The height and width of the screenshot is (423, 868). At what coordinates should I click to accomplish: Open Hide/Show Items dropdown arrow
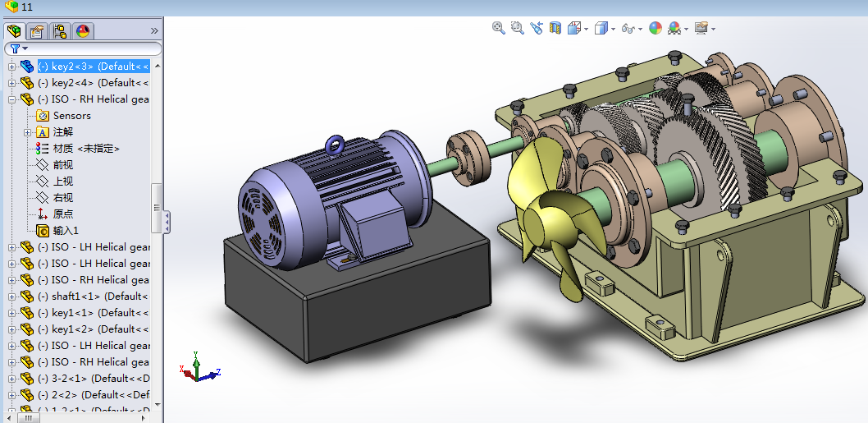641,29
